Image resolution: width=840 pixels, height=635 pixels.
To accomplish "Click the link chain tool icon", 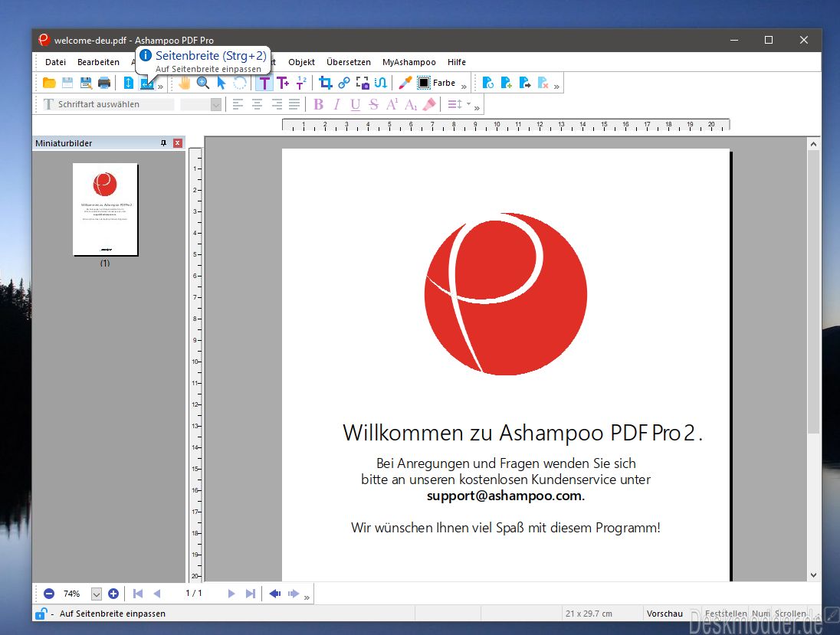I will coord(344,83).
